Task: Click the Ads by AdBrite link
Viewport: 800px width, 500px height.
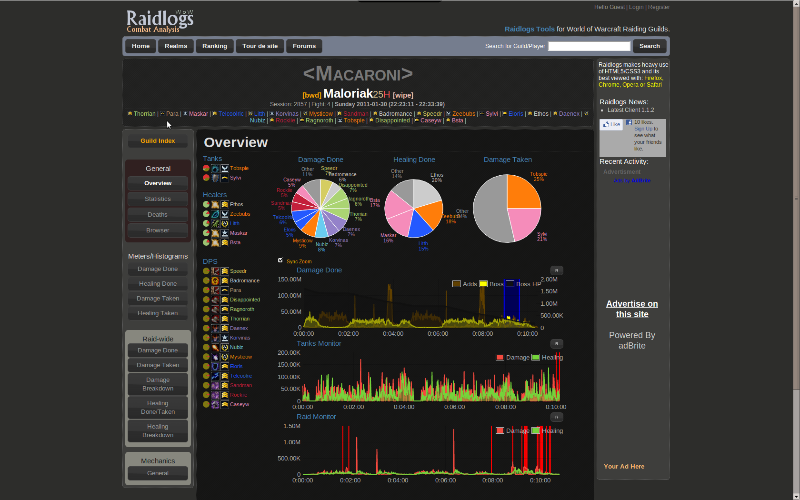Action: [x=632, y=181]
